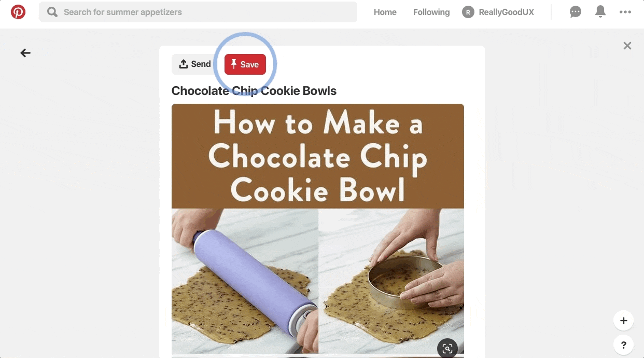Screen dimensions: 644x358
Task: Open the messages speech bubble icon
Action: click(576, 12)
